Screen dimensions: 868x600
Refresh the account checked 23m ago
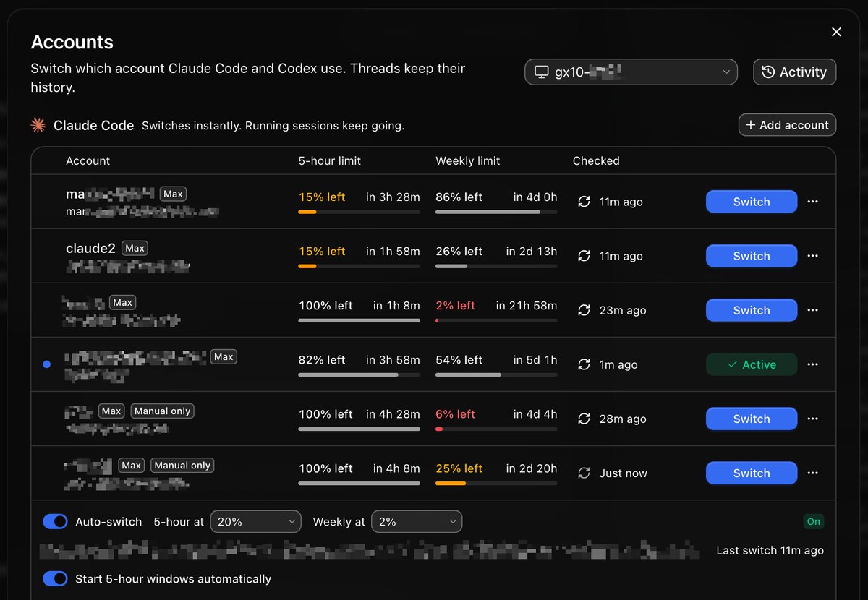[584, 310]
